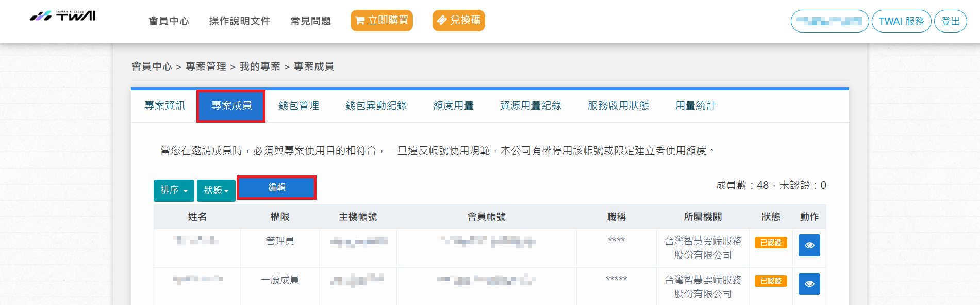Click the TWAI logo

point(62,16)
